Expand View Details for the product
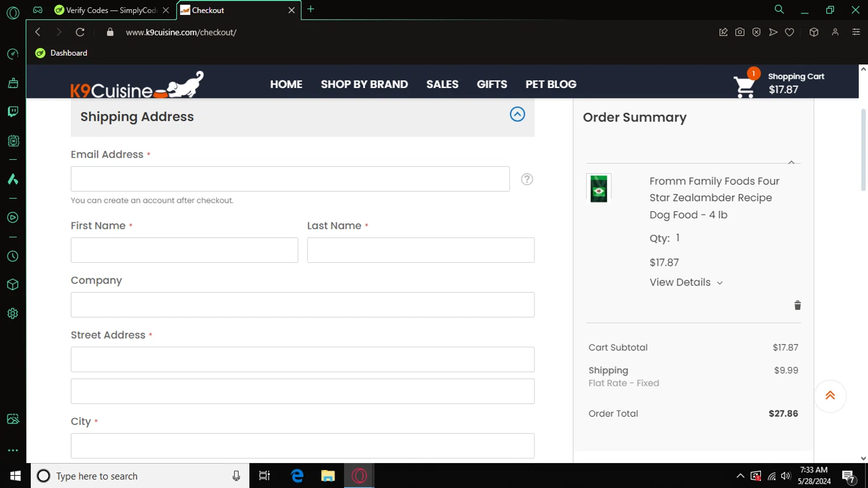Screen dimensions: 868x488 tap(686, 282)
